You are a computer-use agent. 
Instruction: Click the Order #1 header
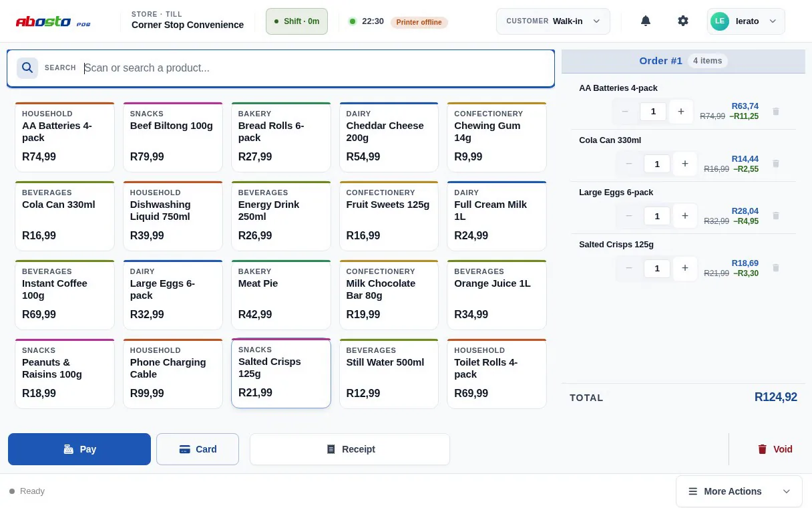coord(683,61)
